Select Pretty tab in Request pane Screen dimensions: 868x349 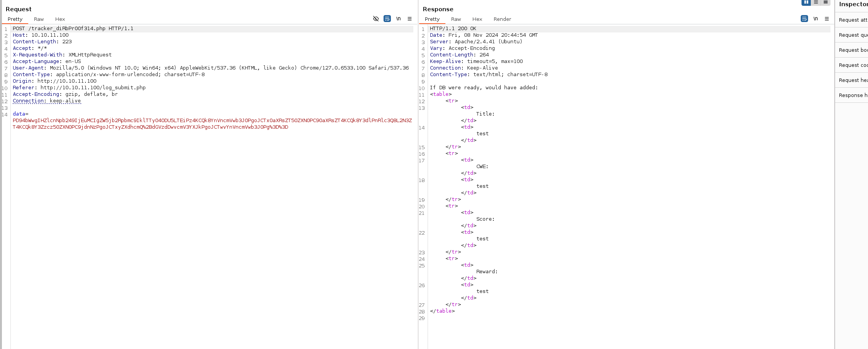15,19
